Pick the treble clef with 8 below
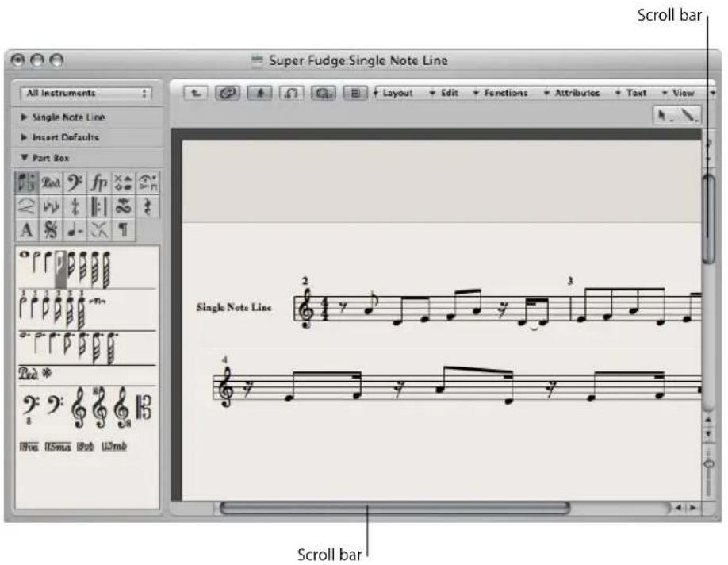728x565 pixels. (x=123, y=408)
